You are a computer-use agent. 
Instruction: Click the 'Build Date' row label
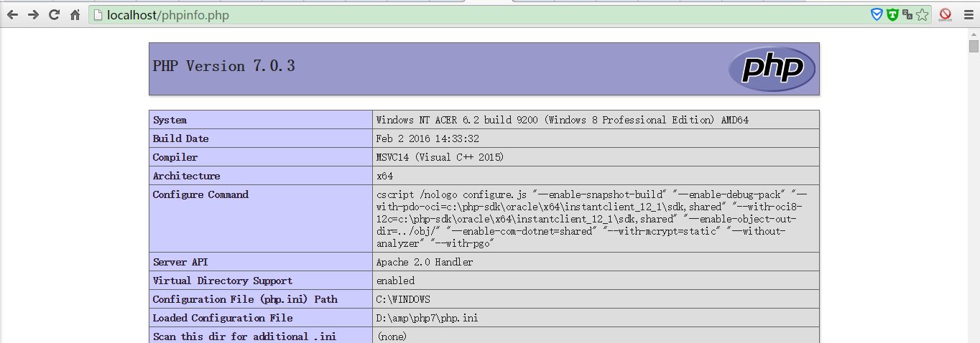coord(180,138)
